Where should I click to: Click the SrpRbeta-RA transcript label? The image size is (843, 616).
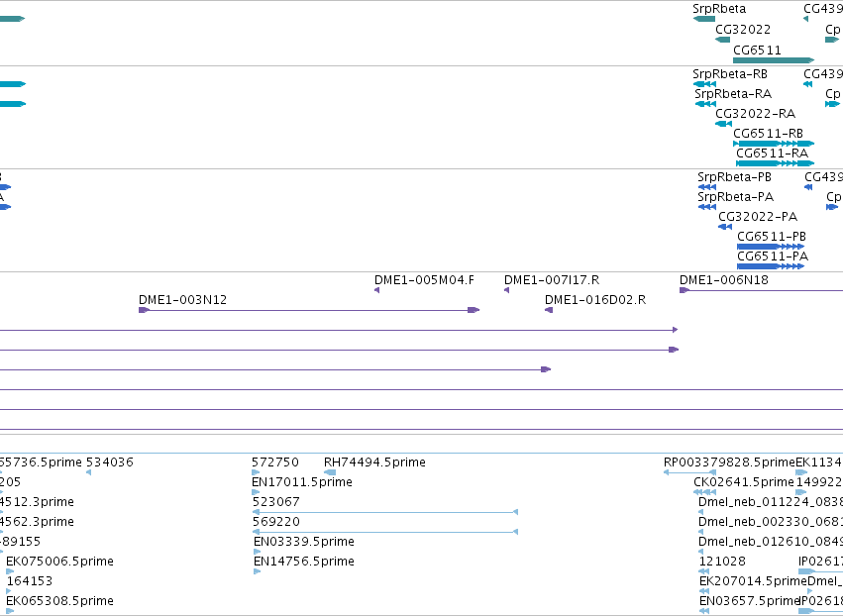click(x=733, y=94)
